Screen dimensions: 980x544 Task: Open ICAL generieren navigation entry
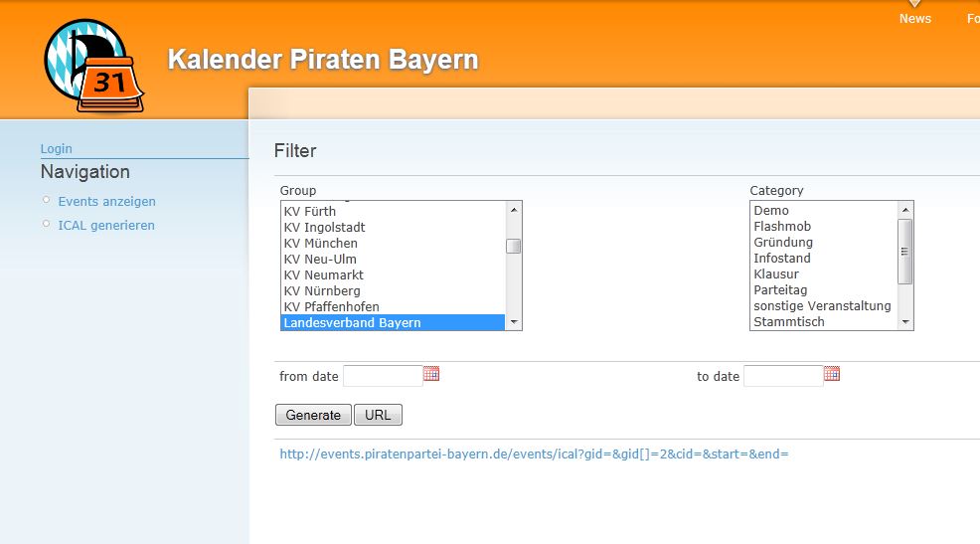pos(106,225)
